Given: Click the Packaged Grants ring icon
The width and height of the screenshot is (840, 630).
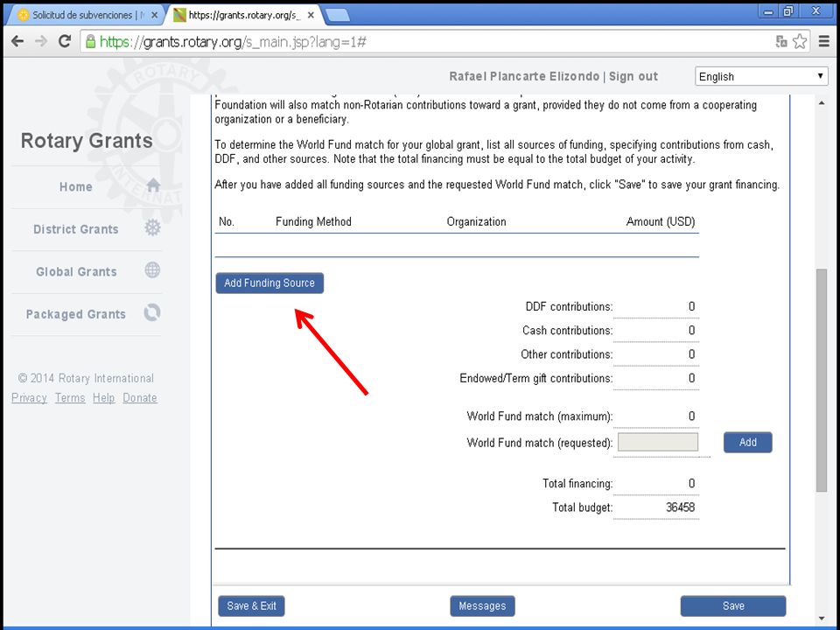Looking at the screenshot, I should click(152, 312).
